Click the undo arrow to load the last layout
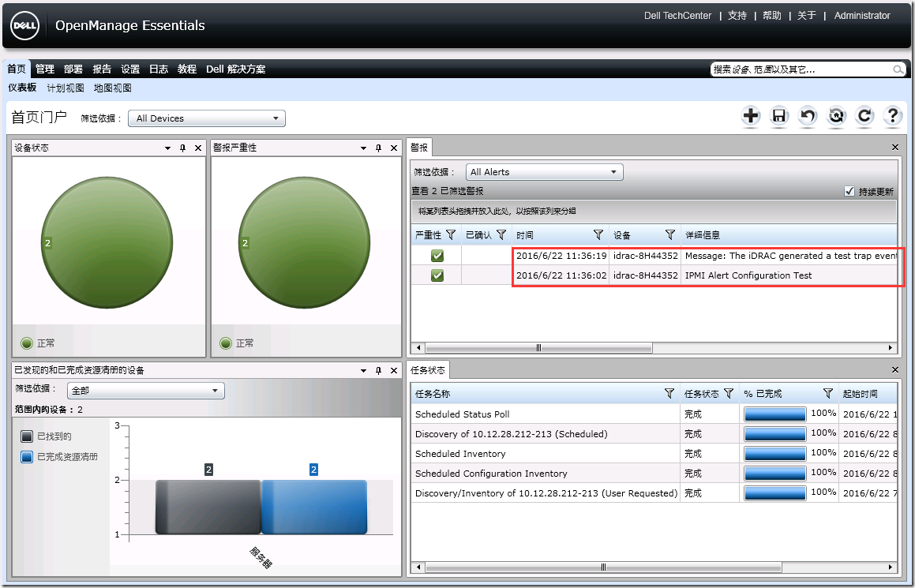Image resolution: width=915 pixels, height=588 pixels. (808, 116)
